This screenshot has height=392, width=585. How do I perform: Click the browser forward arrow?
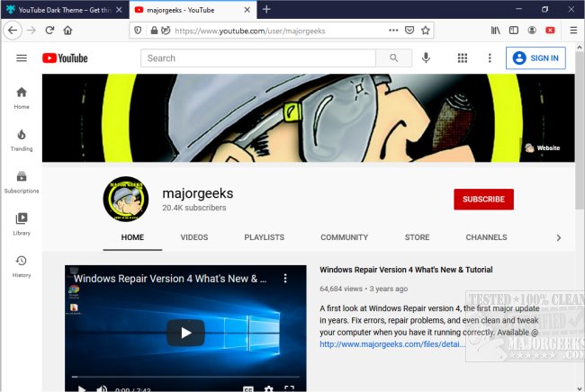point(31,31)
